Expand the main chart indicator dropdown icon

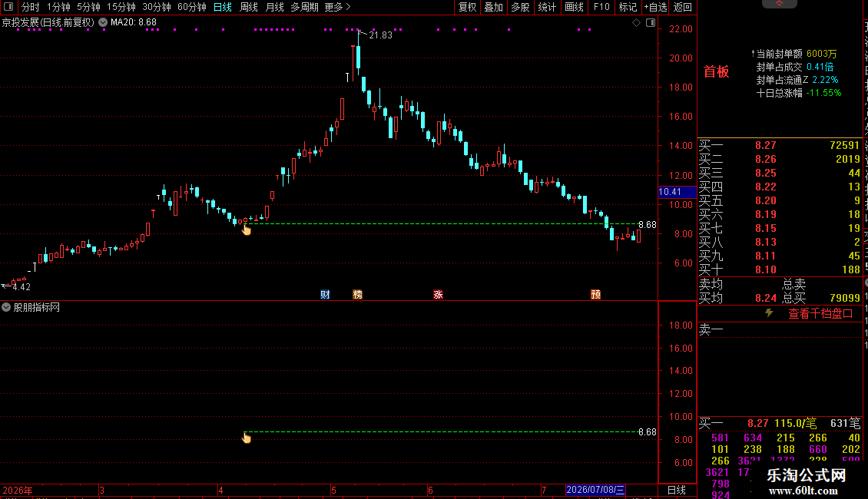103,23
